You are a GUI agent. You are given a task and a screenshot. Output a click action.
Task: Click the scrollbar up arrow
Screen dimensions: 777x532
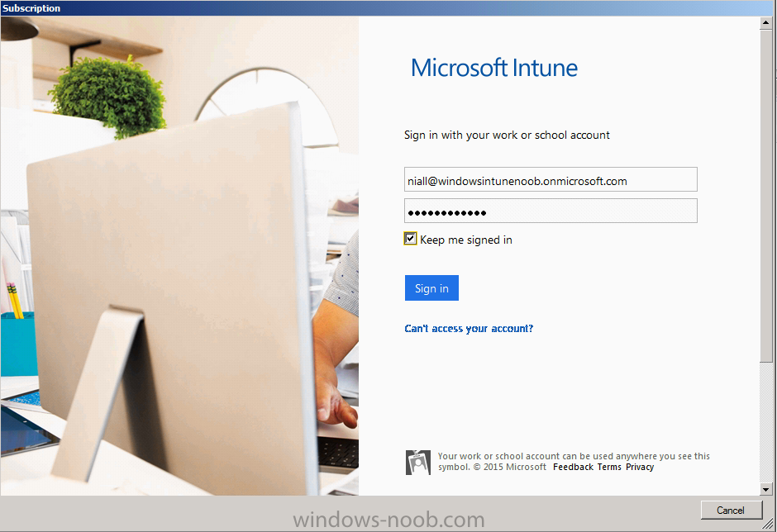[765, 23]
